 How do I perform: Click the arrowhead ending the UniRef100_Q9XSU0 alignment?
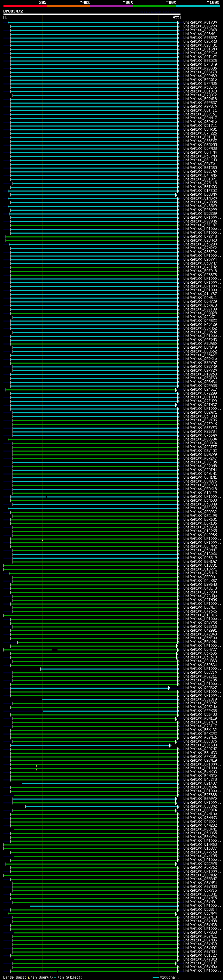tap(170, 745)
